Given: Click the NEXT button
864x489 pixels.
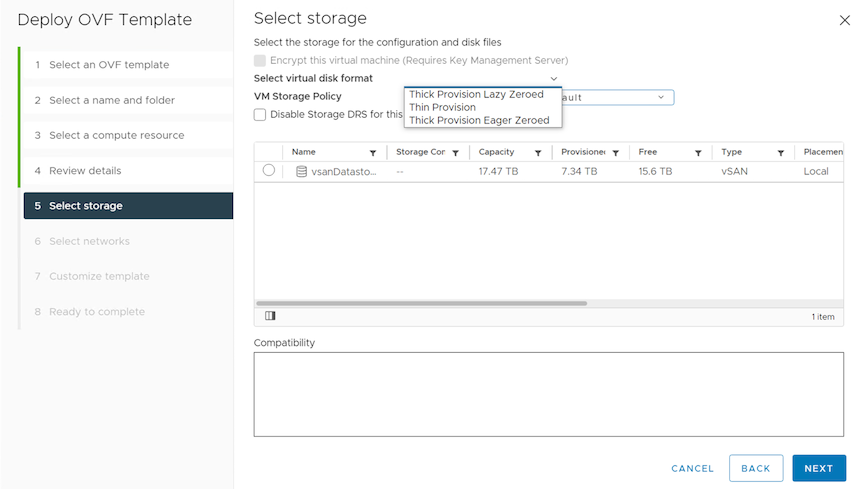Looking at the screenshot, I should coord(819,469).
